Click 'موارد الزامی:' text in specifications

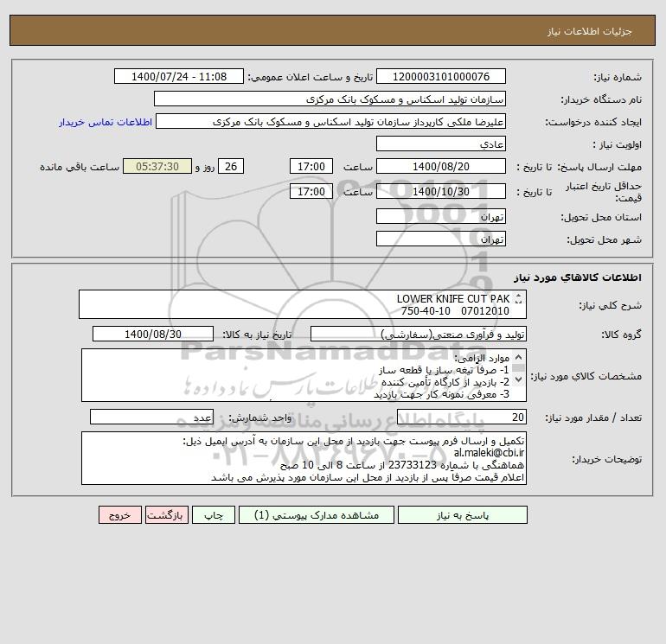(x=482, y=358)
